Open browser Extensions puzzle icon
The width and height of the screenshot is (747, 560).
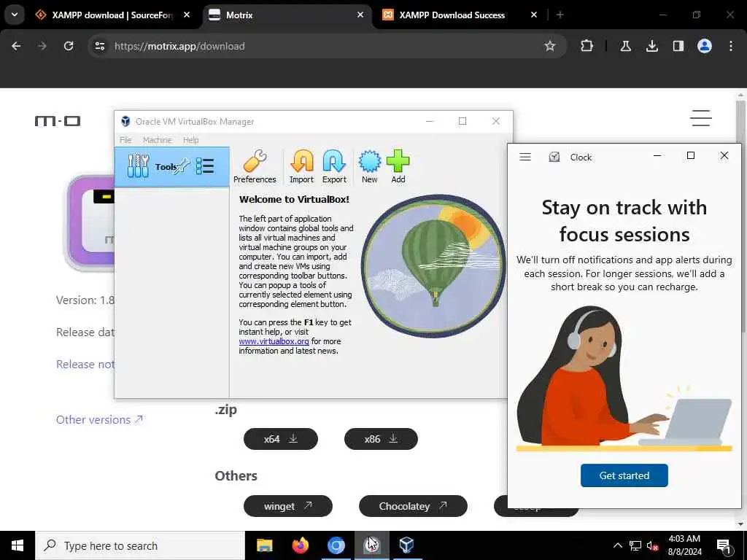(587, 46)
